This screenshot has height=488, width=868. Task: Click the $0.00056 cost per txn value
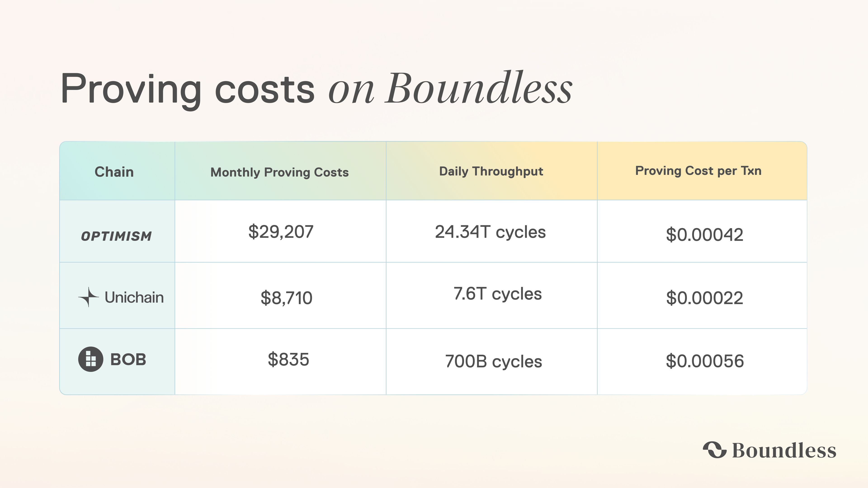pyautogui.click(x=705, y=361)
